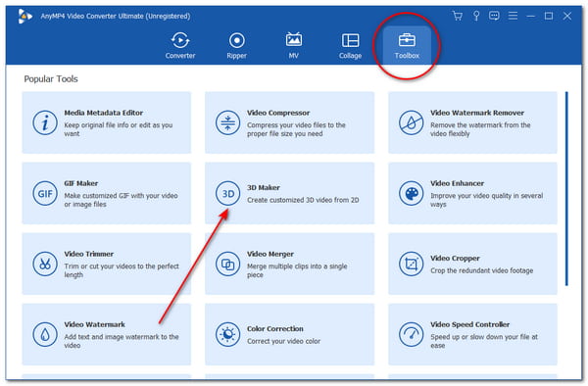Go to the Collage tab
This screenshot has height=386, width=588.
(350, 45)
